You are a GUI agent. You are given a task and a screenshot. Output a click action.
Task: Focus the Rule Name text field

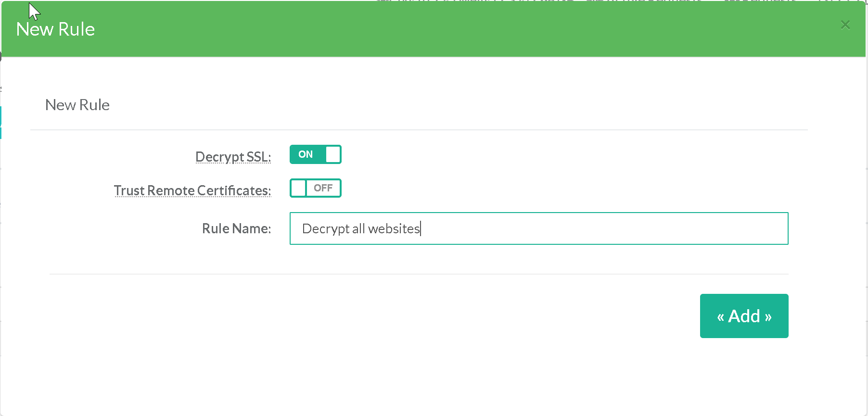[538, 228]
